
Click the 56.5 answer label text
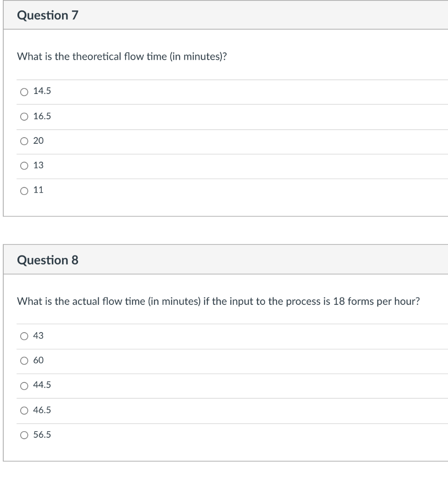pyautogui.click(x=41, y=435)
